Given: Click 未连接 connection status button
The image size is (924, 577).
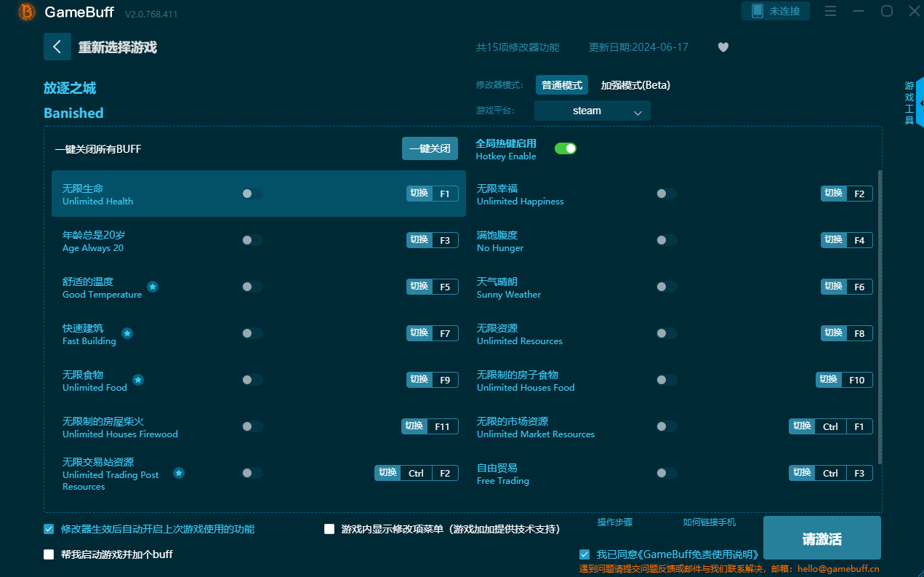Looking at the screenshot, I should (x=776, y=11).
